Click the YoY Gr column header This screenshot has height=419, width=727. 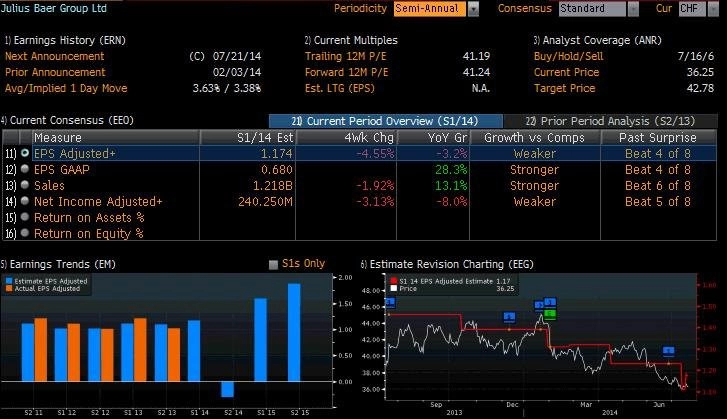434,138
